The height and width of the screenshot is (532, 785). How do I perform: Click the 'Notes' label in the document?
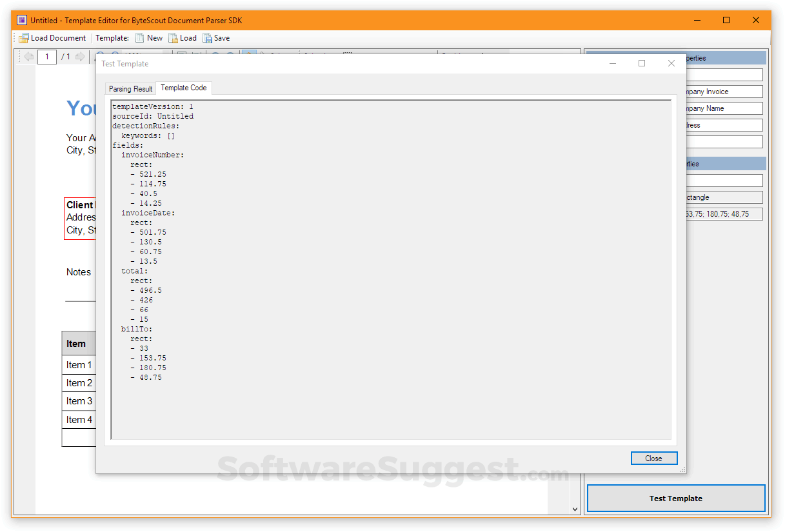point(79,272)
